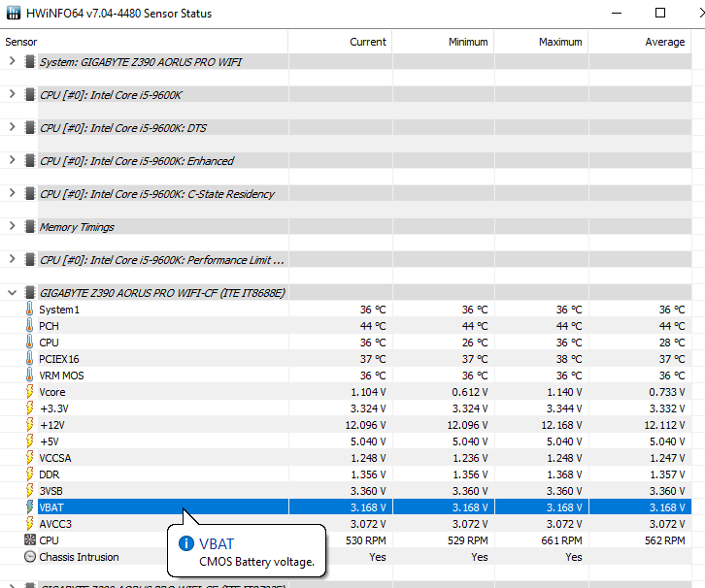Expand the Performance Limit sensor group
This screenshot has width=705, height=588.
tap(13, 260)
